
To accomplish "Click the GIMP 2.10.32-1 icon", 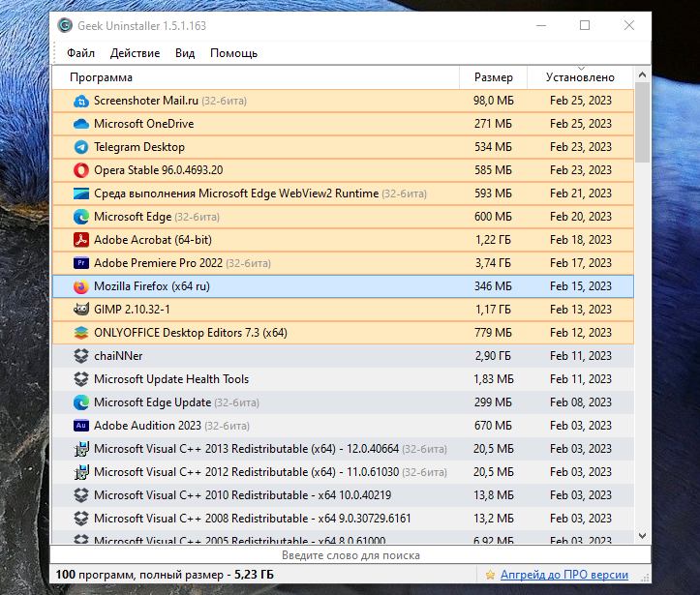I will 80,310.
